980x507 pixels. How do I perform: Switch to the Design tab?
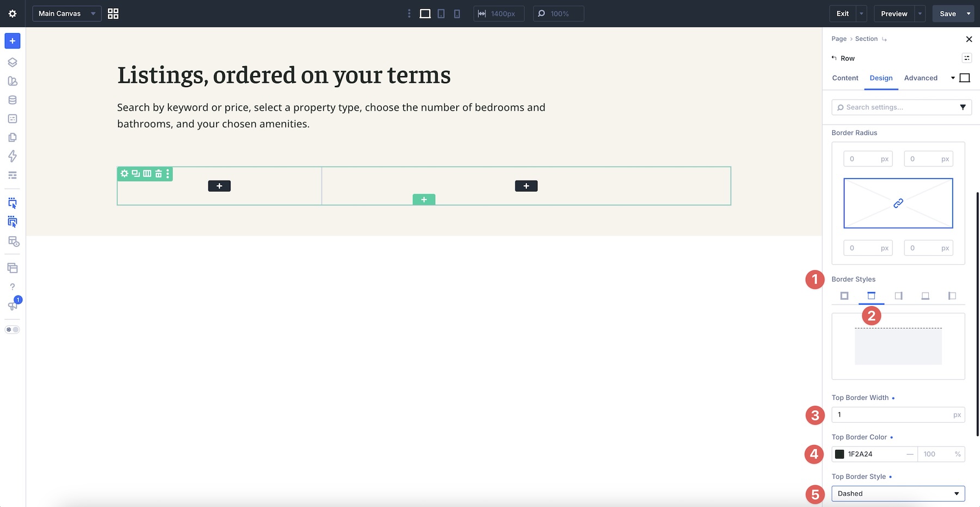pos(881,78)
